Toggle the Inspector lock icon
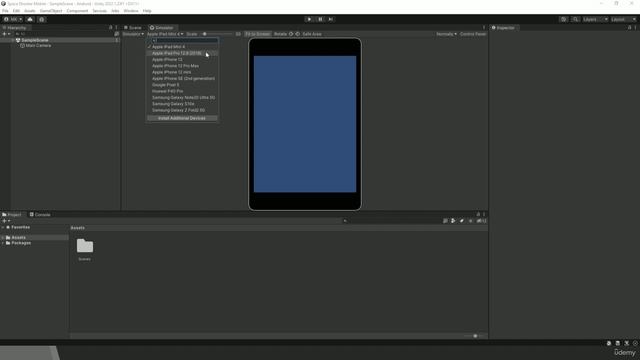Screen dimensions: 640x360 click(x=629, y=28)
